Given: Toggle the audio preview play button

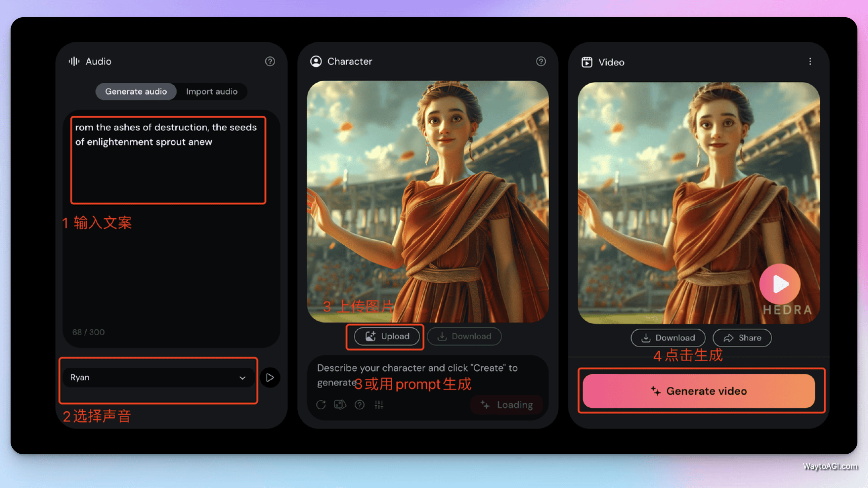Looking at the screenshot, I should coord(270,377).
